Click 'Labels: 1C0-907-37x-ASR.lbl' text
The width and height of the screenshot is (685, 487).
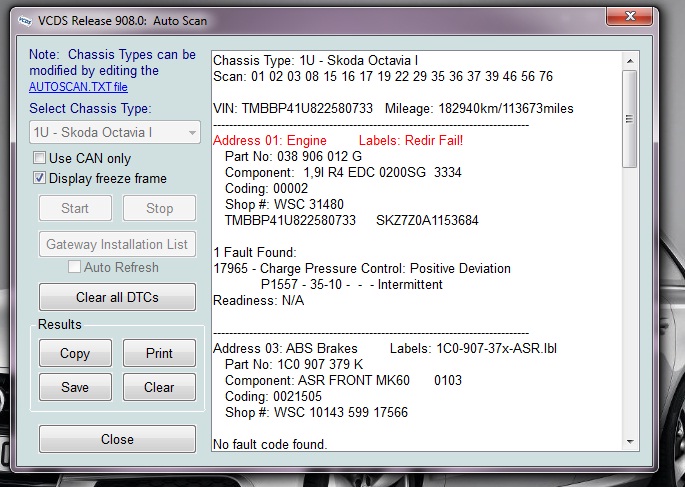click(474, 349)
